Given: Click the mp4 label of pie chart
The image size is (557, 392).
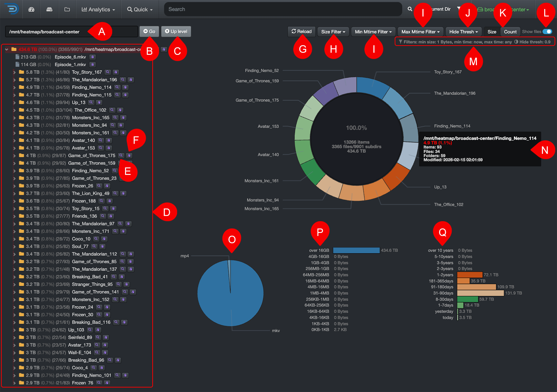Looking at the screenshot, I should pyautogui.click(x=185, y=256).
